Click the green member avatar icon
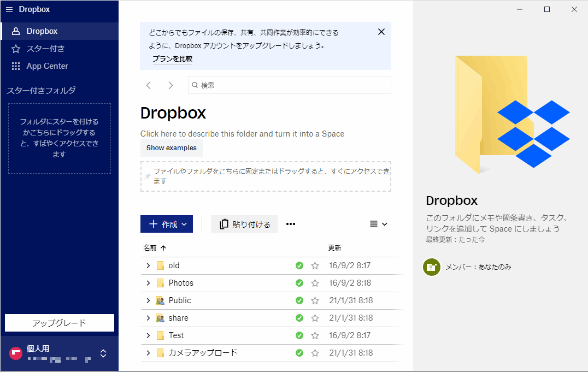Image resolution: width=588 pixels, height=372 pixels. click(x=432, y=267)
